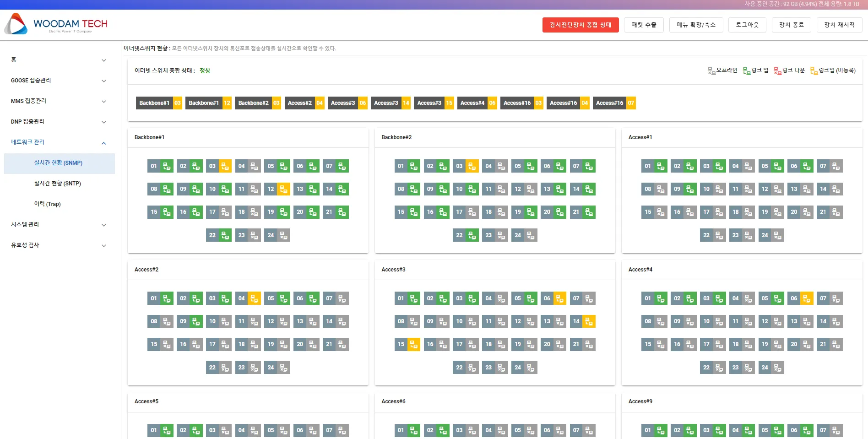Toggle menu with 메뉴 확장/축소 button
The image size is (868, 439).
pyautogui.click(x=696, y=25)
